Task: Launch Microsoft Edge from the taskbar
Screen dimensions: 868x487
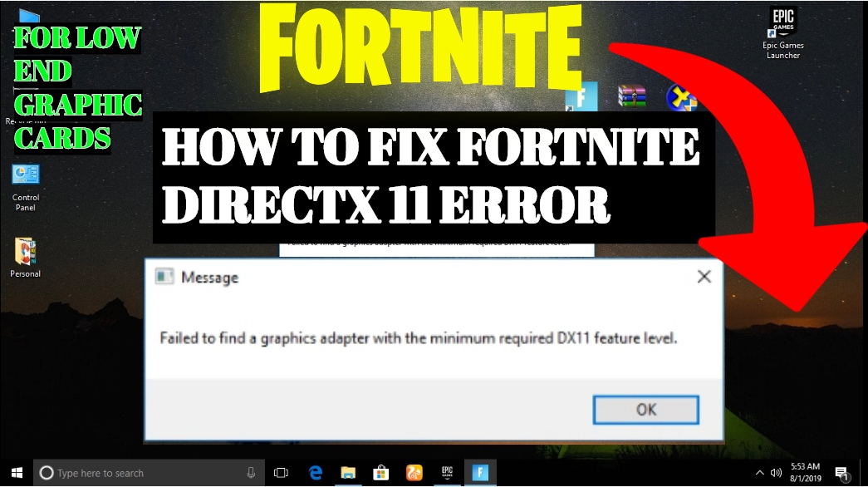Action: click(x=316, y=473)
